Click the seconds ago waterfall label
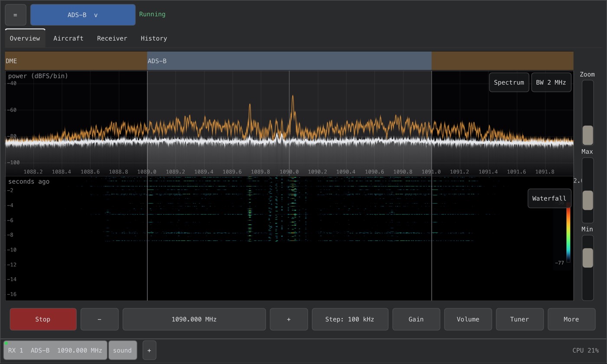The image size is (607, 364). click(x=29, y=182)
